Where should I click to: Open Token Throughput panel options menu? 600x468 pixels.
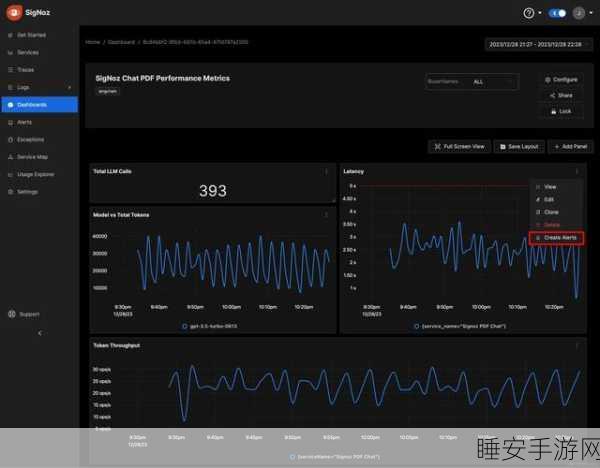577,346
